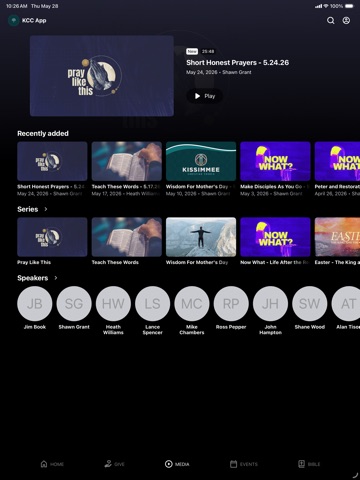Switch to the Events tab

point(244,464)
